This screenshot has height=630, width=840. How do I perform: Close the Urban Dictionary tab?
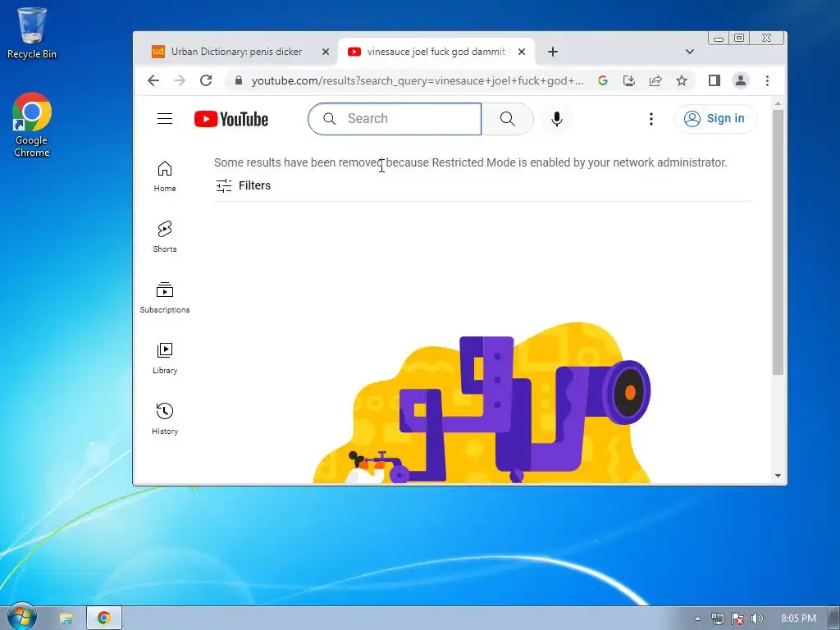click(325, 52)
